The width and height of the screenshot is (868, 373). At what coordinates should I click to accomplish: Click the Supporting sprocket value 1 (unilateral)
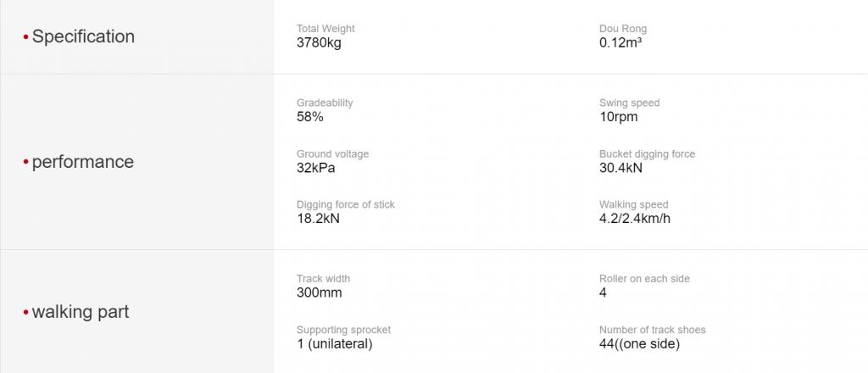tap(334, 343)
